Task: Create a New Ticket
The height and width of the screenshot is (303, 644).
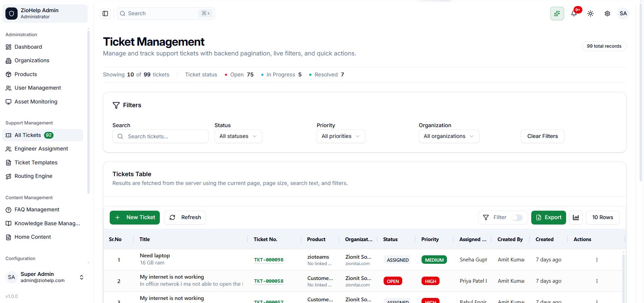Action: pyautogui.click(x=135, y=217)
